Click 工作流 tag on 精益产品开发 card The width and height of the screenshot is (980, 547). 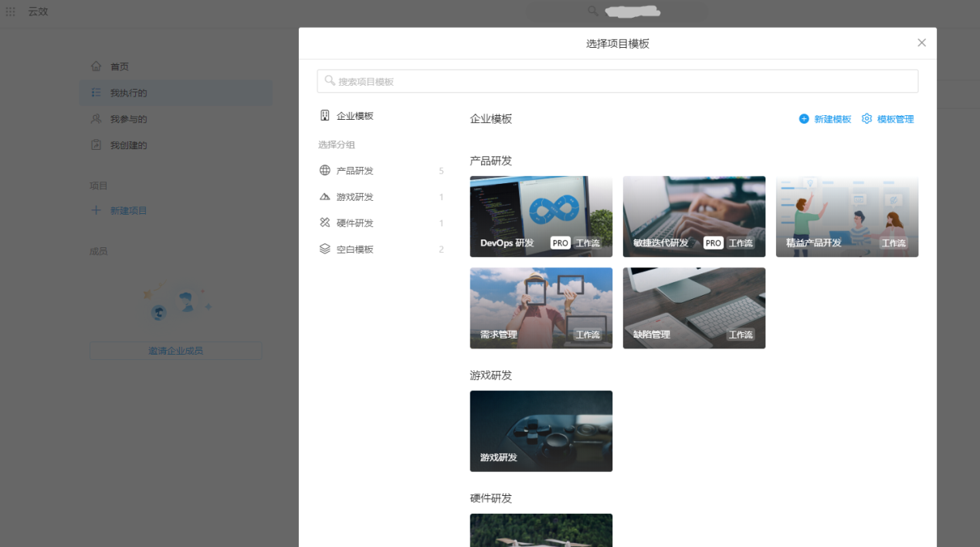coord(894,243)
